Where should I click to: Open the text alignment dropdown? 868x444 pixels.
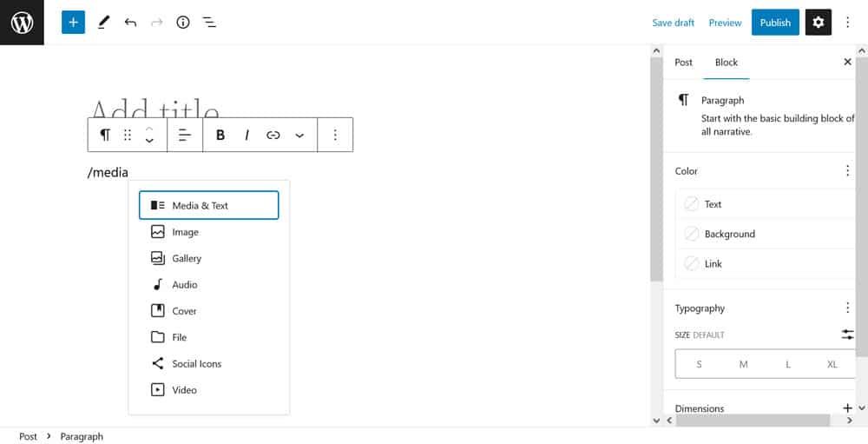pos(185,135)
